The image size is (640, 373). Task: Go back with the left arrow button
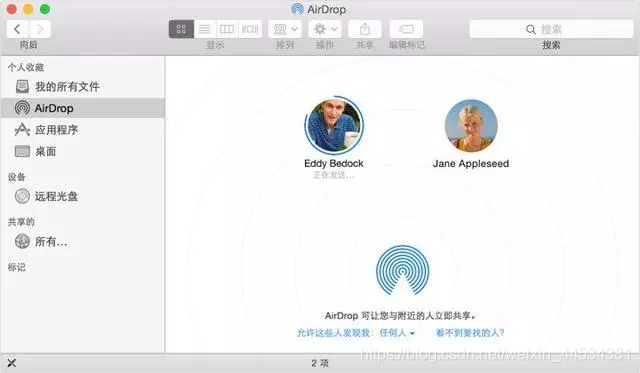tap(18, 29)
